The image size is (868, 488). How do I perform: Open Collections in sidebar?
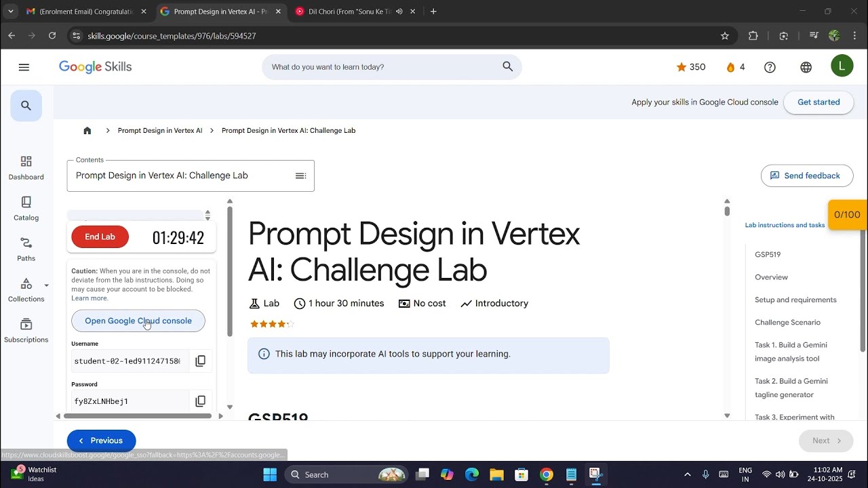click(x=26, y=290)
